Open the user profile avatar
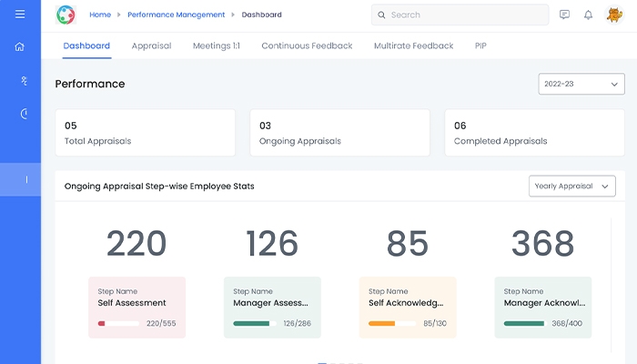Image resolution: width=637 pixels, height=364 pixels. click(613, 15)
